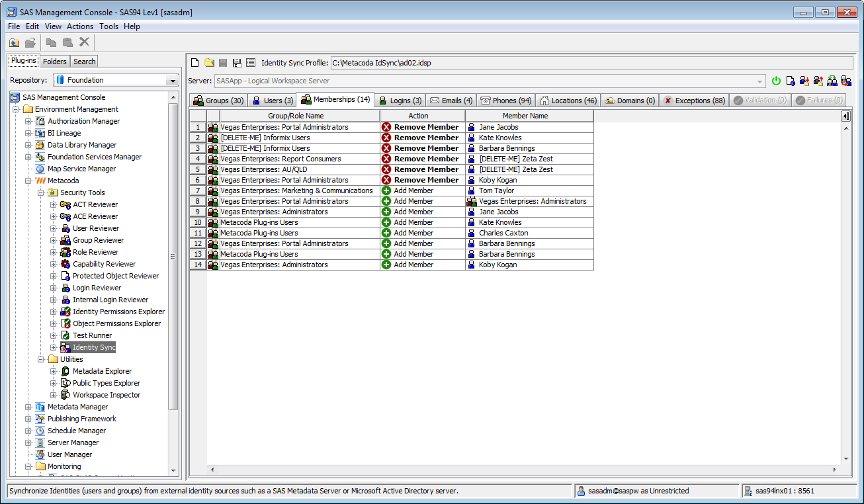Click the ACT Reviewer key icon
The height and width of the screenshot is (504, 864).
click(x=65, y=204)
